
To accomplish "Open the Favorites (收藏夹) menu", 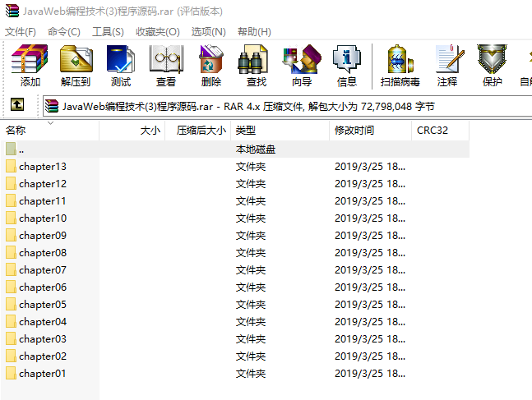I will 157,32.
